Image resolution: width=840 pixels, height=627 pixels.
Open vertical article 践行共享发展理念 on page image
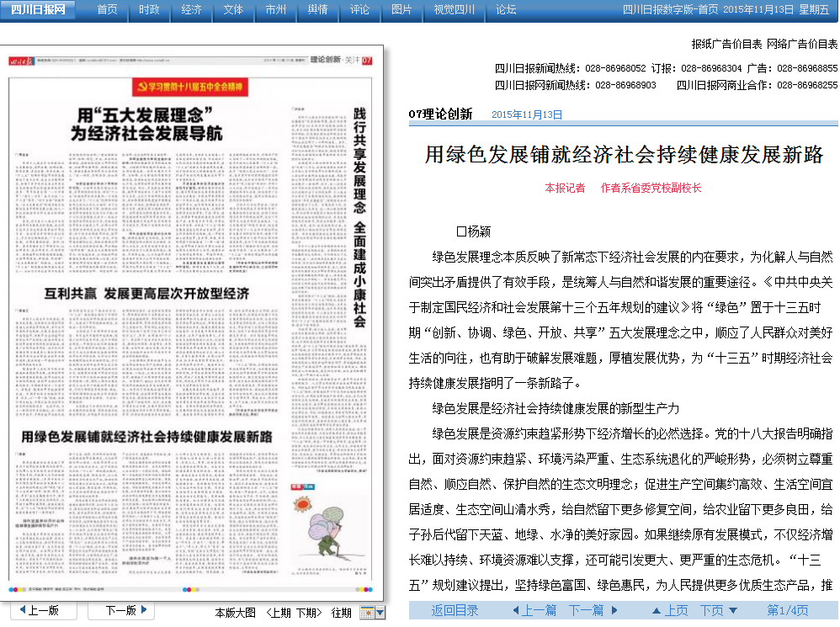[x=359, y=217]
